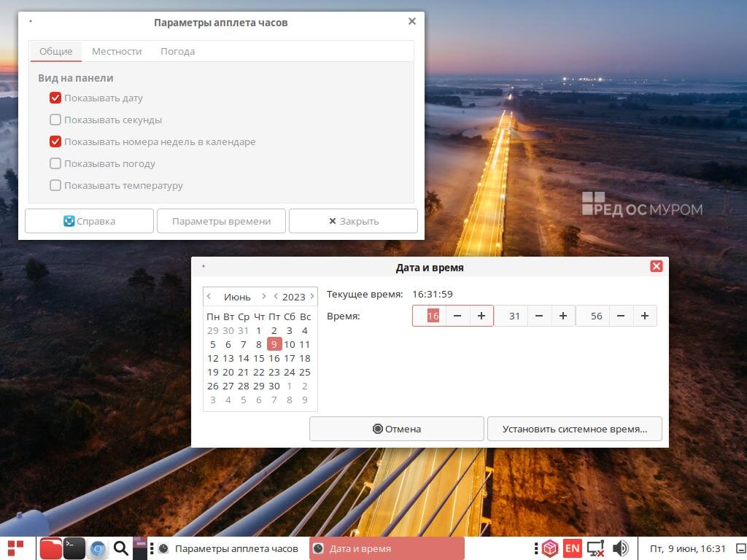Click the 2023 year label
747x560 pixels.
[293, 297]
